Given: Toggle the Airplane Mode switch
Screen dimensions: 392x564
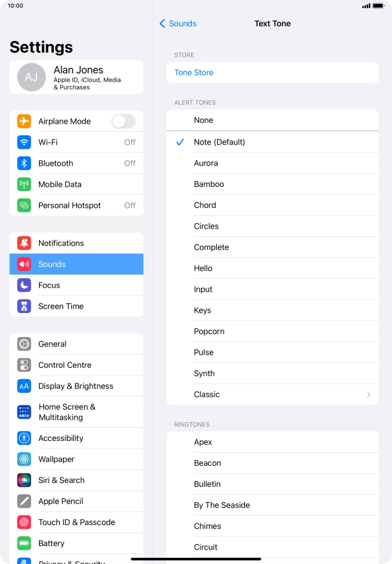Looking at the screenshot, I should [124, 121].
